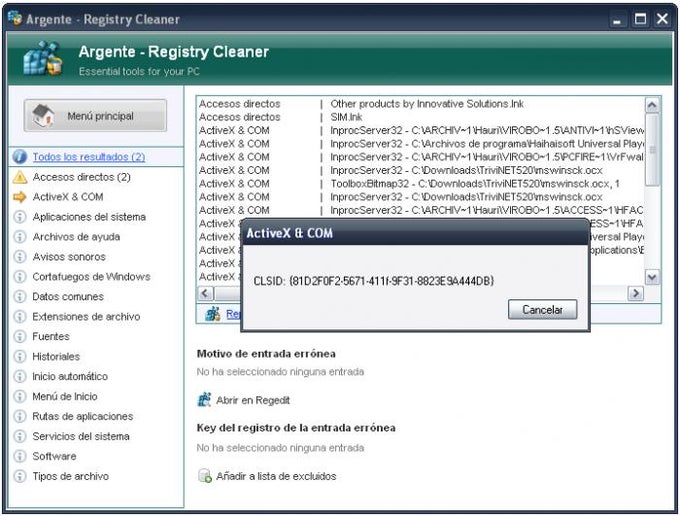Close the Argente Registry Cleaner window
Image resolution: width=680 pixels, height=516 pixels.
click(662, 19)
